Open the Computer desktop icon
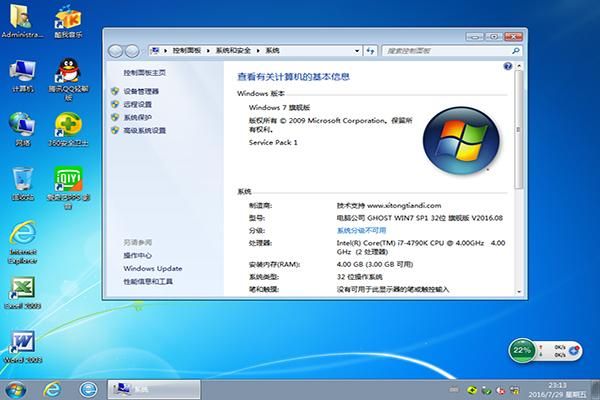The height and width of the screenshot is (400, 600). (23, 76)
